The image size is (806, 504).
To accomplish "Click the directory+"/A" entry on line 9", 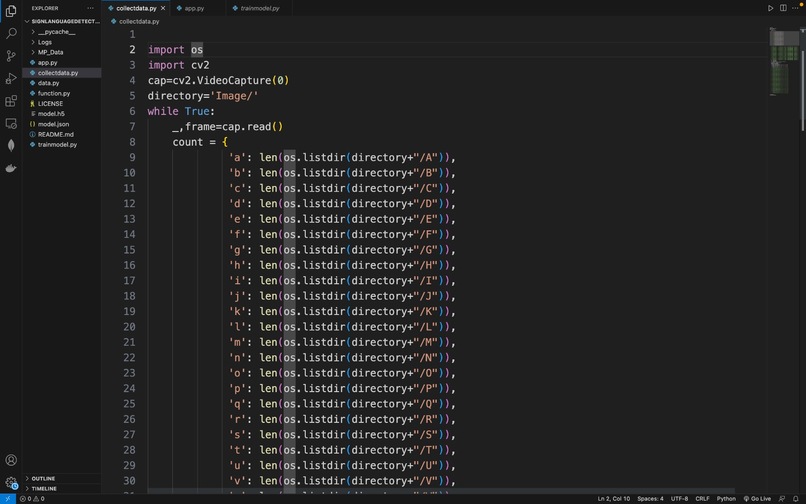I will [x=394, y=157].
